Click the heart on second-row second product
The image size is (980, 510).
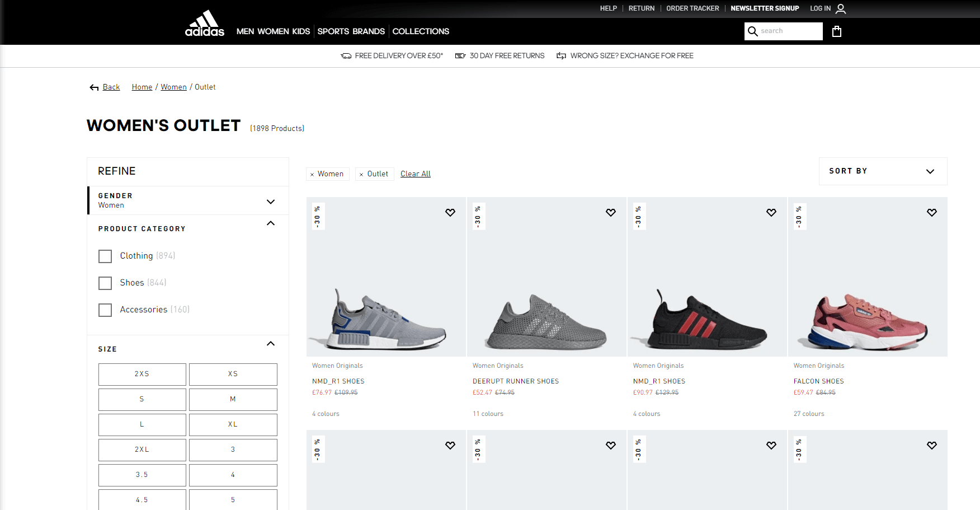pos(611,446)
